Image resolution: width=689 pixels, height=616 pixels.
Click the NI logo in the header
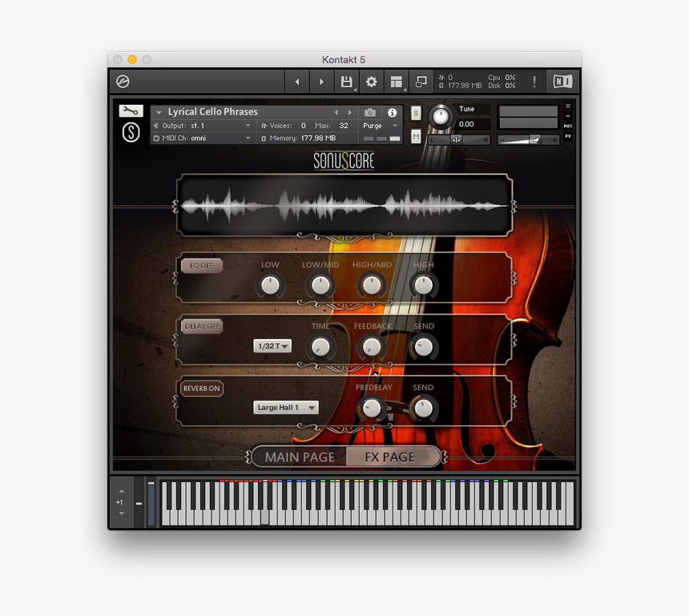click(562, 82)
